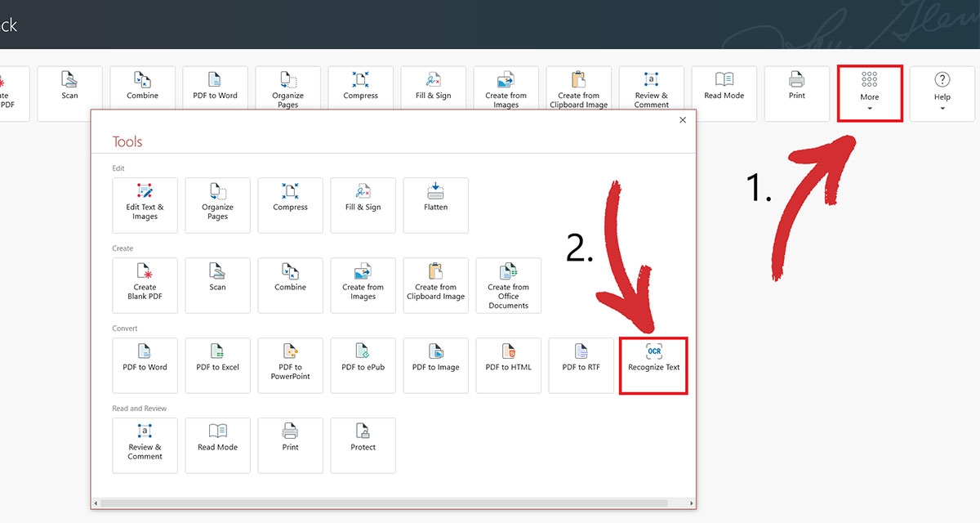Close the Tools panel
Image resolution: width=980 pixels, height=523 pixels.
pos(683,120)
